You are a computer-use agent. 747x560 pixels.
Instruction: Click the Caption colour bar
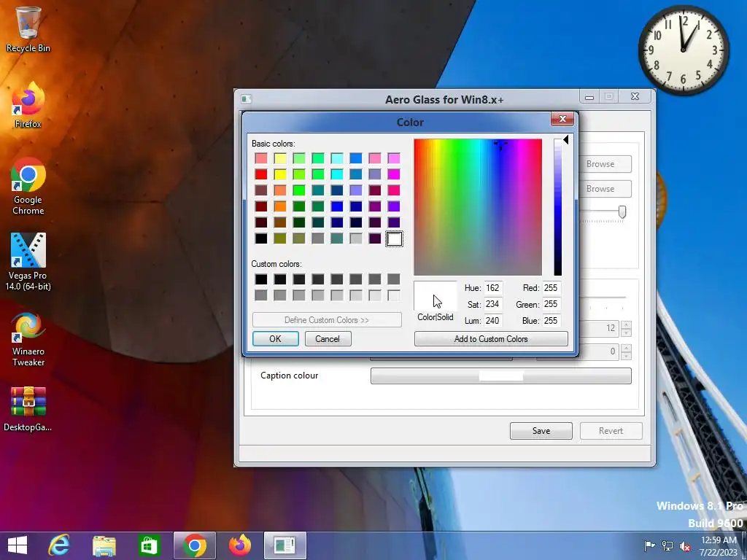[500, 376]
